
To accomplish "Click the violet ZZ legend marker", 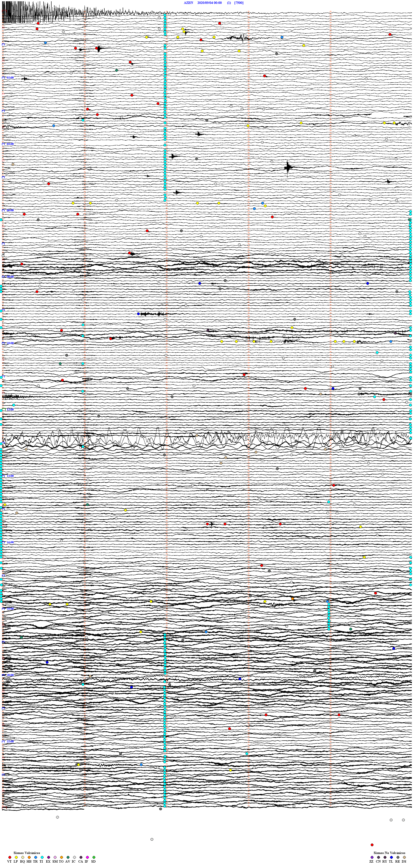I will coord(372,857).
